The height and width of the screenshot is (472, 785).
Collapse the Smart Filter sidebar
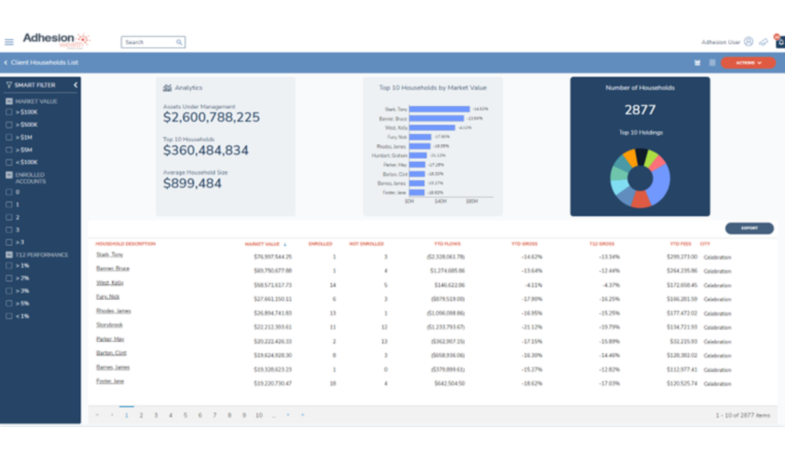click(75, 85)
